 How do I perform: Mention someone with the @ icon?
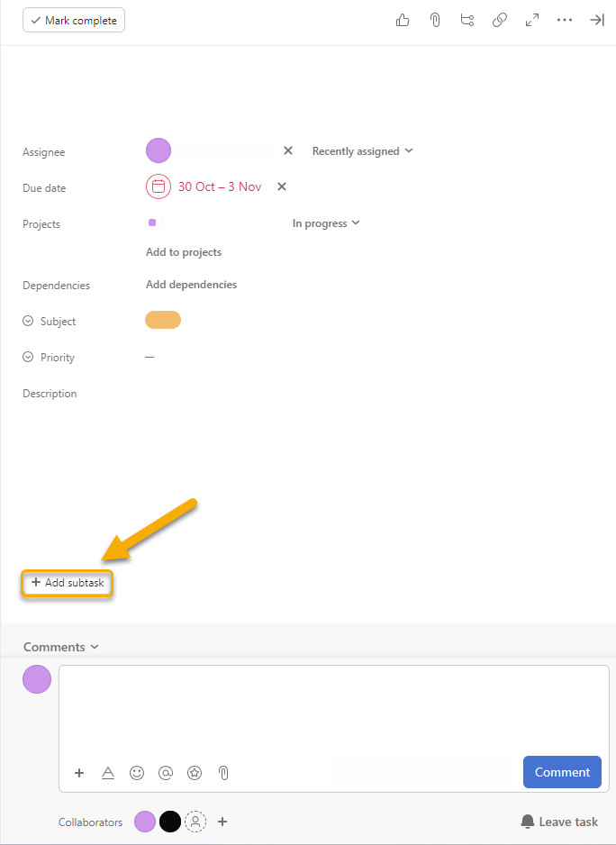[x=166, y=772]
